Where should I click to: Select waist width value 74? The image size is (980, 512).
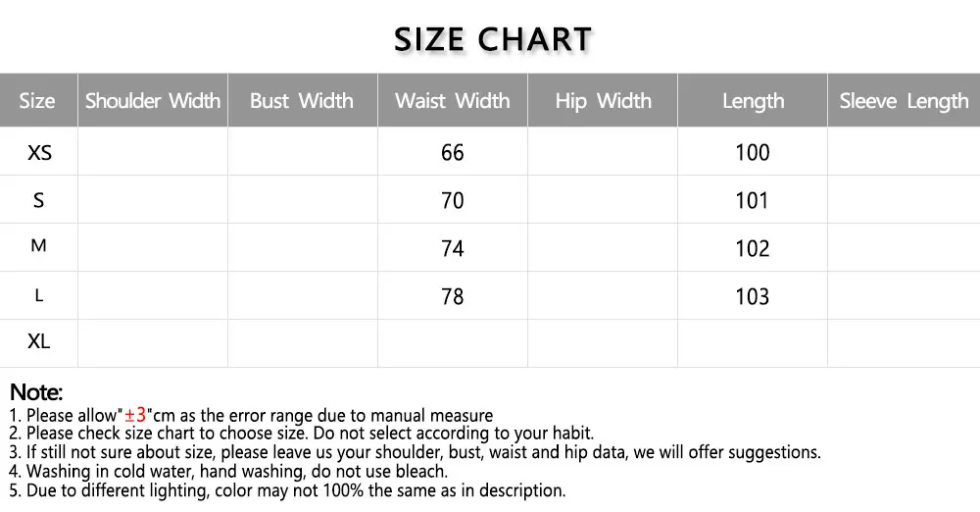453,249
